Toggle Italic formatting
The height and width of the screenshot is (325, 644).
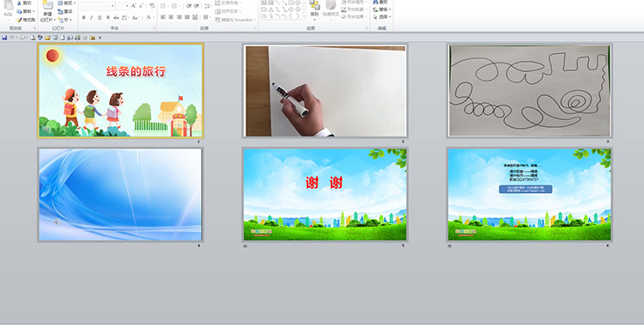click(x=92, y=18)
